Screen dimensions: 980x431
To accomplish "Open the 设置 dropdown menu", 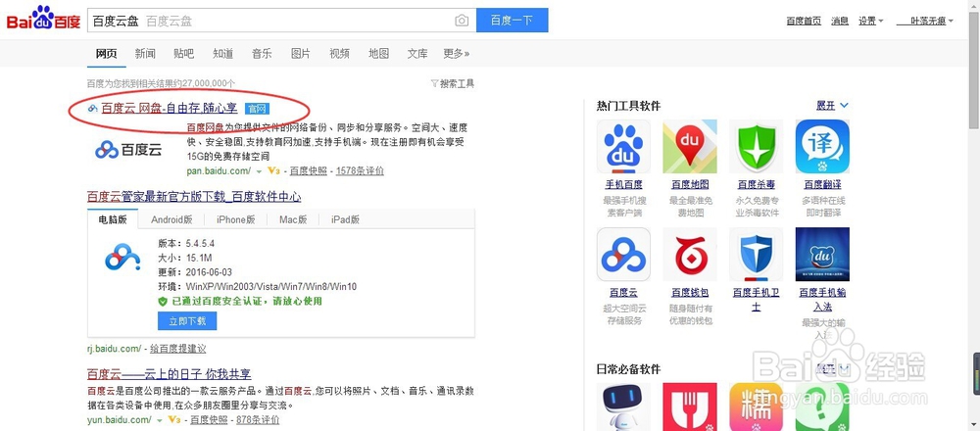I will [870, 21].
